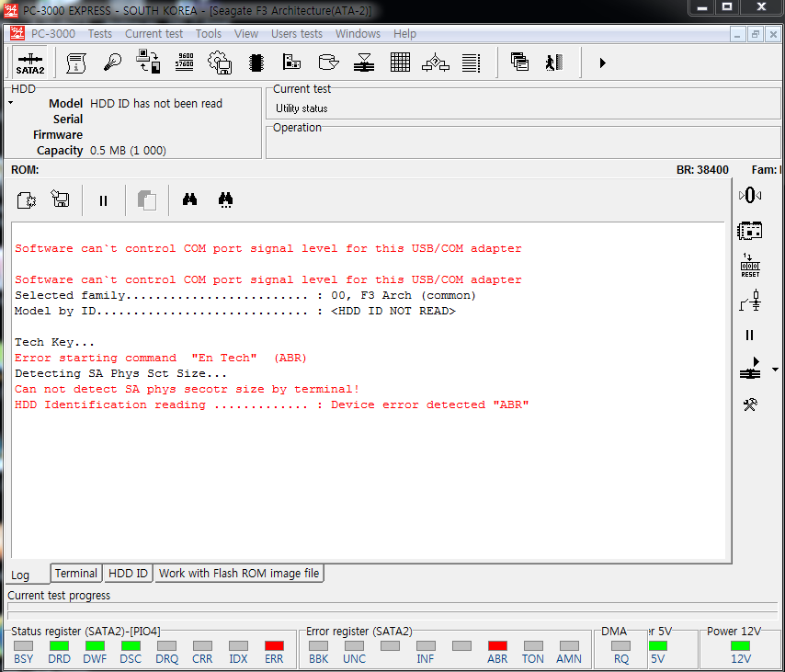The width and height of the screenshot is (785, 672).
Task: Save the log with floppy icon
Action: (x=61, y=199)
